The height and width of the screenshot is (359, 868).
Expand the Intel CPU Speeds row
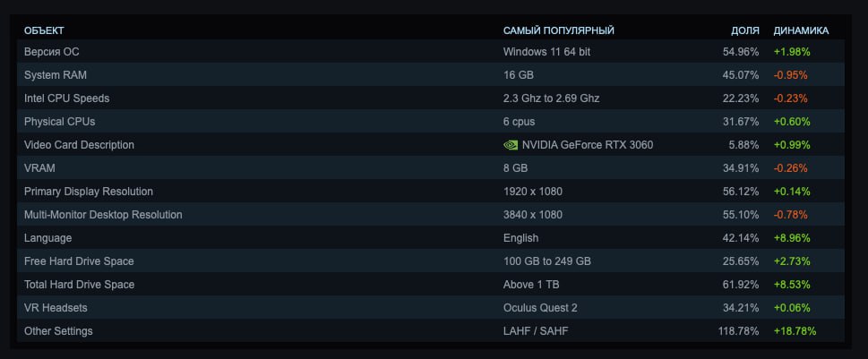pos(67,98)
